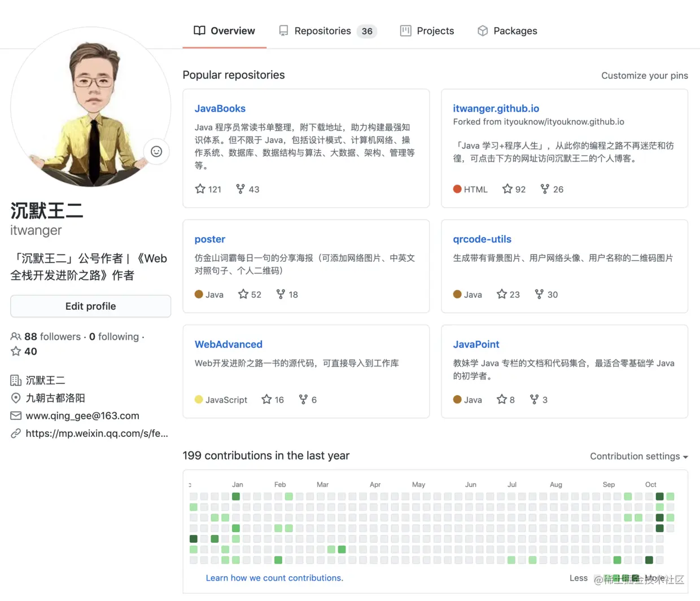Click the location pin icon
This screenshot has height=601, width=700.
click(16, 398)
